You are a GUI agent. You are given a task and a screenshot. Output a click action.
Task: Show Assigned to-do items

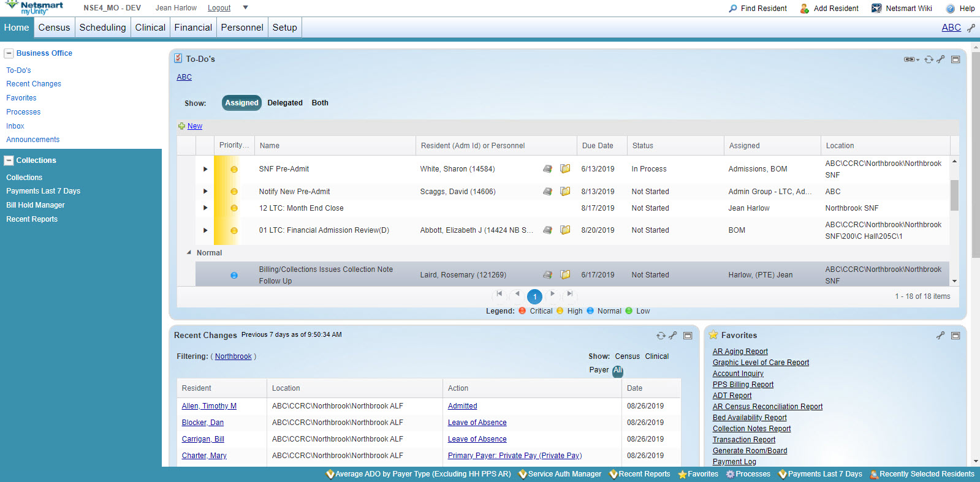(241, 103)
